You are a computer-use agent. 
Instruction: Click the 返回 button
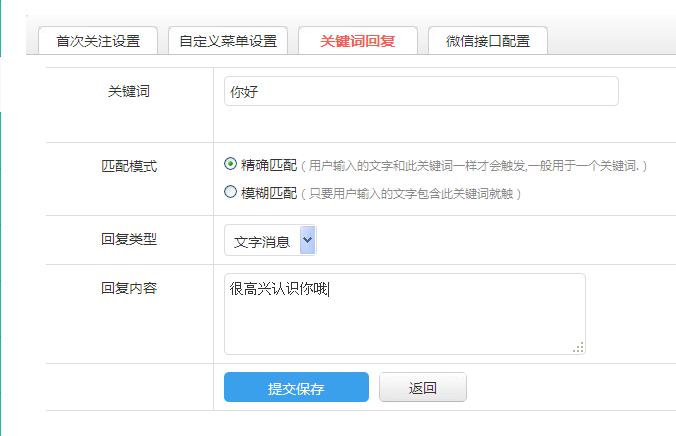pos(423,388)
